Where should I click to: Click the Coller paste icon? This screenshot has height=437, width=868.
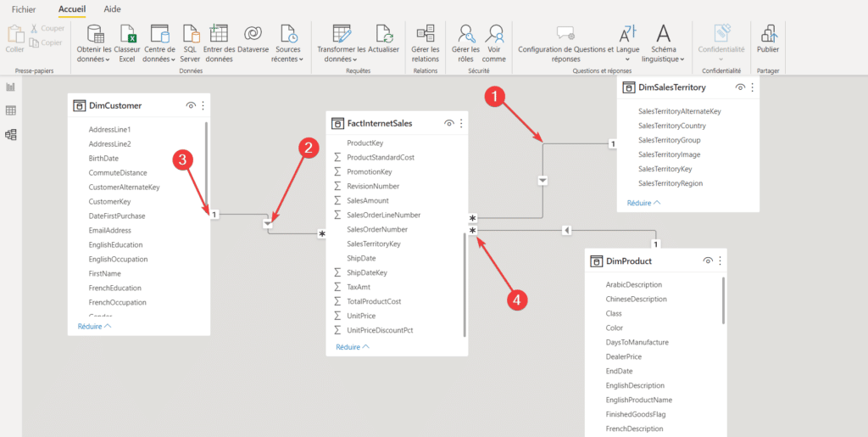(15, 34)
